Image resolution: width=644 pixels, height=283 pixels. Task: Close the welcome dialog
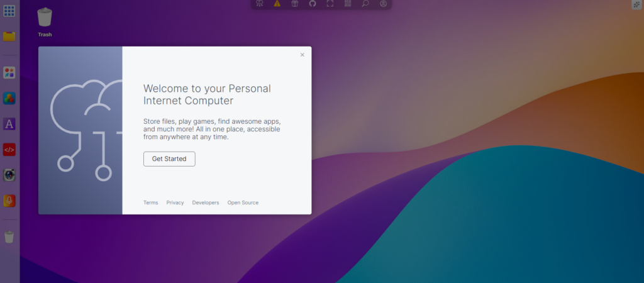302,55
